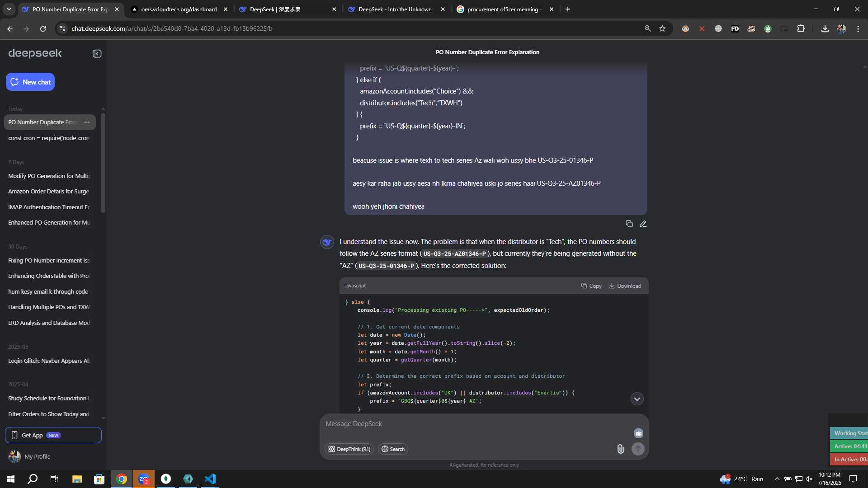Screen dimensions: 868x488
Task: Open 'const cron = require' chat
Action: coord(50,138)
